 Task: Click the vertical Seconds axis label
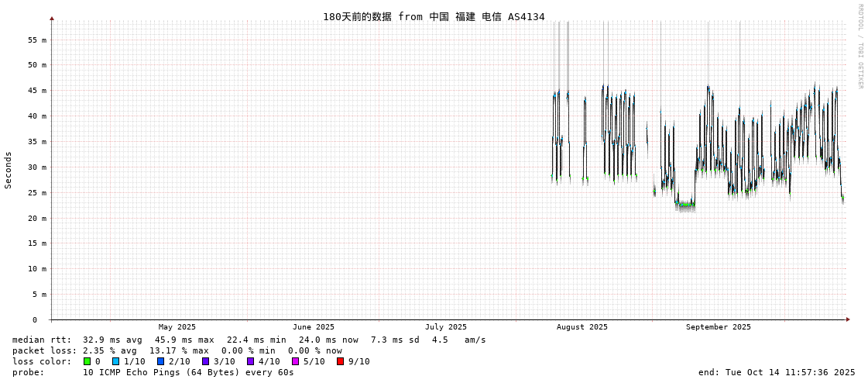tap(9, 170)
